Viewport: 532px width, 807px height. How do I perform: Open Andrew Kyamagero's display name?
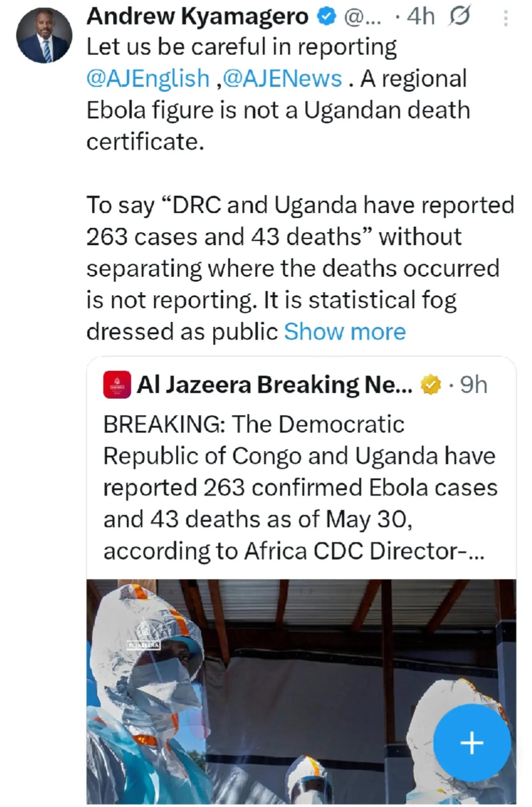click(197, 17)
